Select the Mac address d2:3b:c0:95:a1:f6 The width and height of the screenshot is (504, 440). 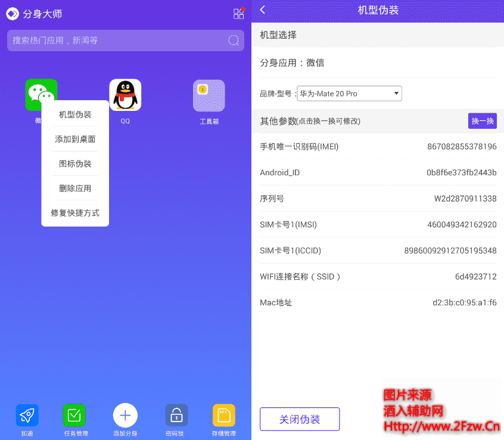tap(465, 303)
